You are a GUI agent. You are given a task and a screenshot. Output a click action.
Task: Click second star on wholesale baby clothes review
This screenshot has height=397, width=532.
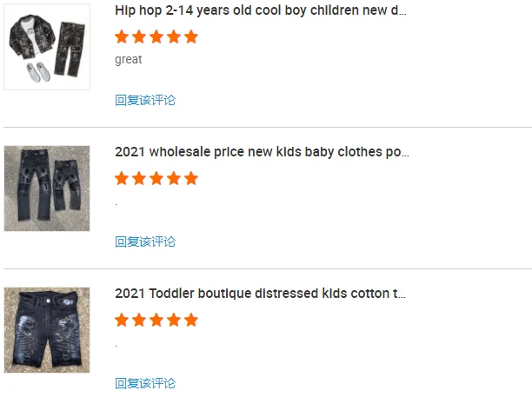(139, 178)
